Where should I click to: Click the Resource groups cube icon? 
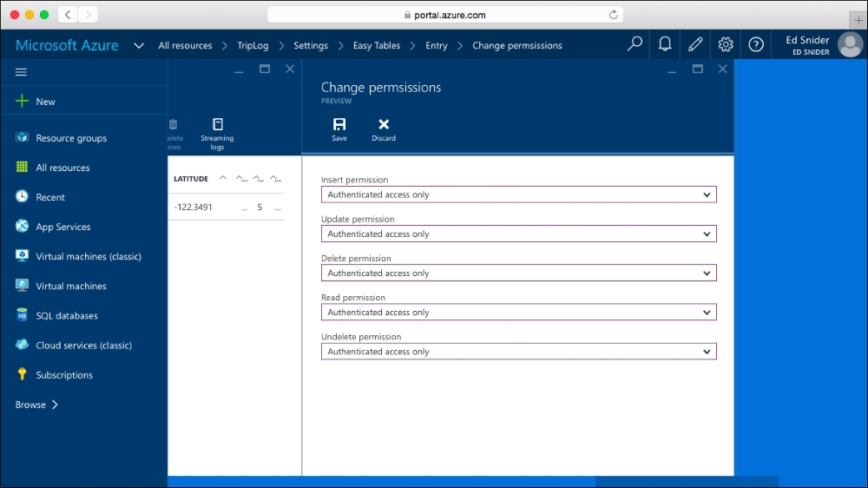point(22,137)
